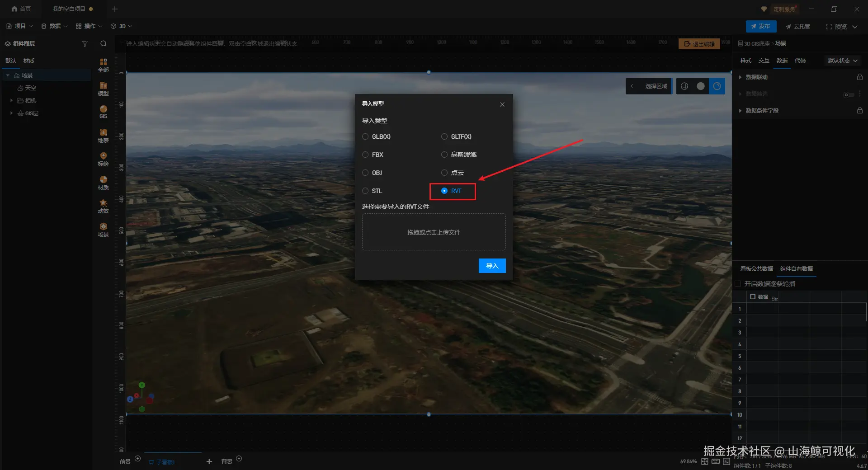Click the 云托管 button
This screenshot has height=470, width=868.
point(798,27)
